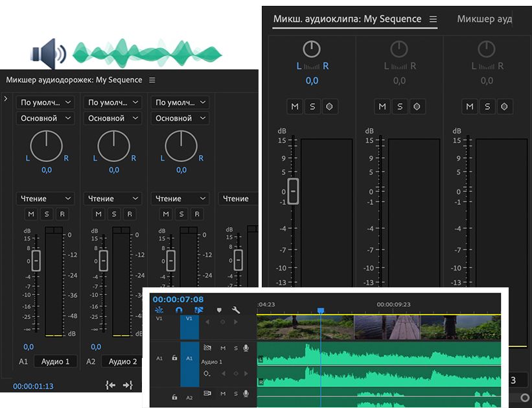Click the A1 voice-over record microphone icon

tap(246, 348)
